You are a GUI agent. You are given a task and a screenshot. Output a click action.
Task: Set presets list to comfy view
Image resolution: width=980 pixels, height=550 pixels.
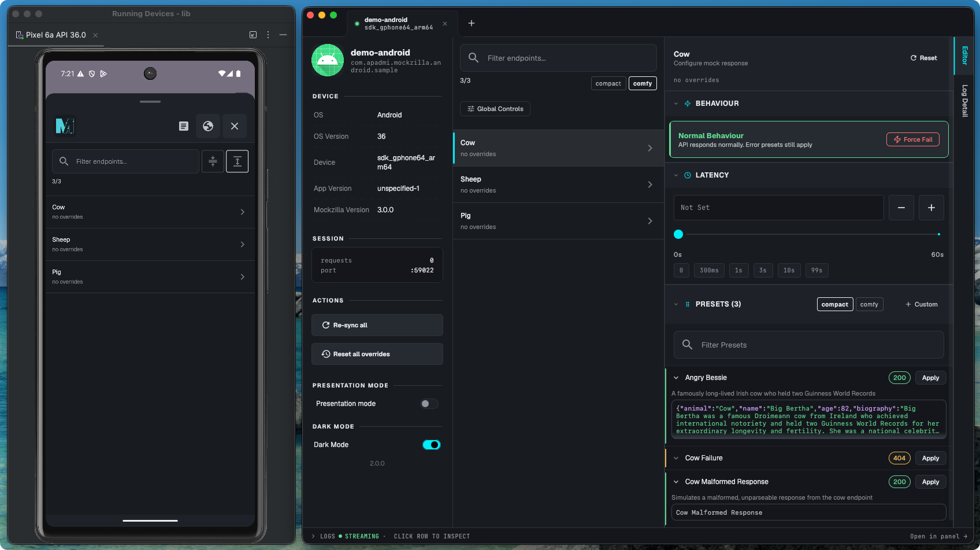coord(869,304)
